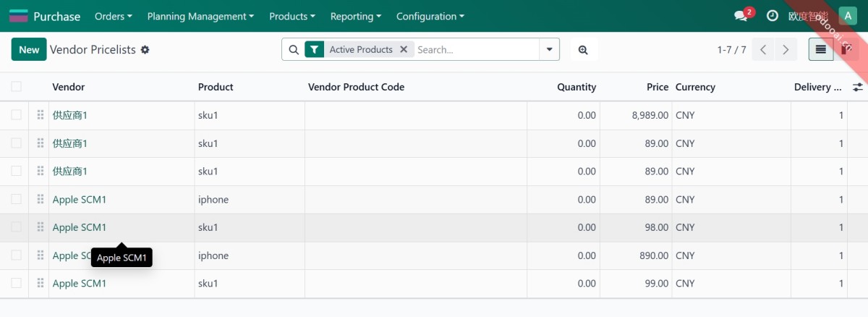Expand the search options dropdown arrow
Viewport: 868px width, 317px height.
pos(550,50)
